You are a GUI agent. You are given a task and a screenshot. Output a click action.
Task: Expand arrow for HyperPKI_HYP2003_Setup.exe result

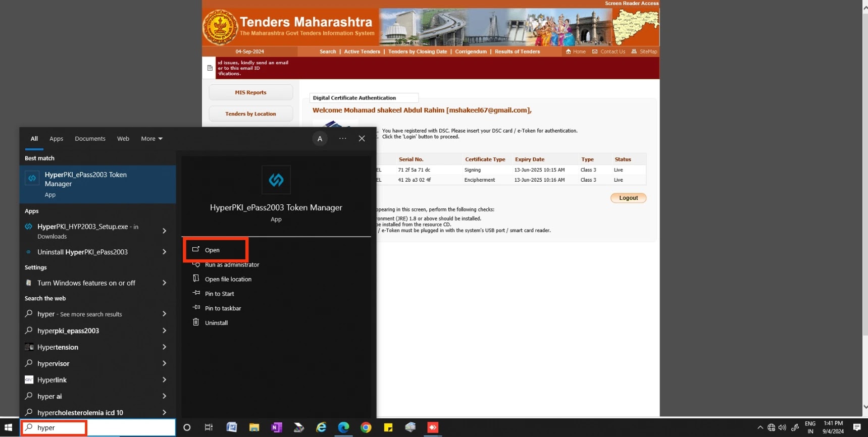click(164, 231)
